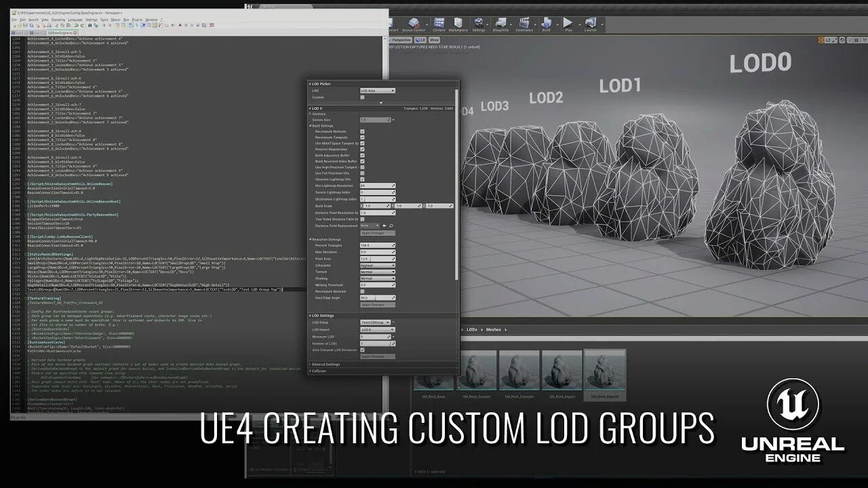The width and height of the screenshot is (868, 488).
Task: Open LOD Group dropdown showing TestLODGroup
Action: 375,323
